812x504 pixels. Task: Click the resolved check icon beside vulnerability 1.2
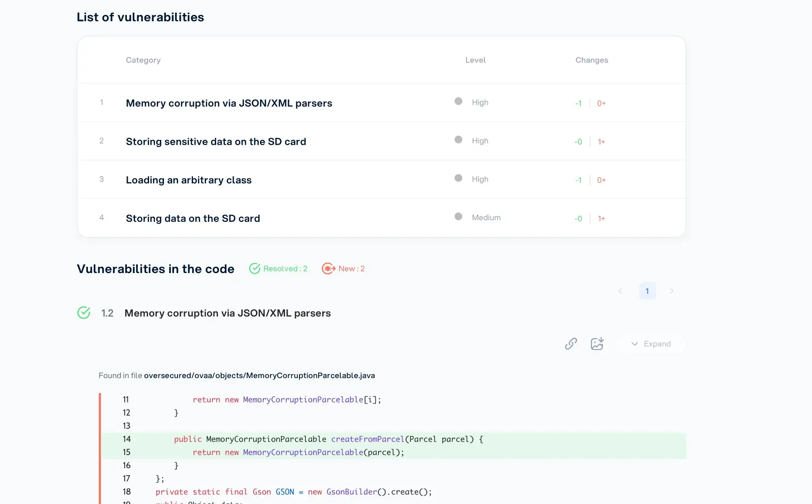84,313
